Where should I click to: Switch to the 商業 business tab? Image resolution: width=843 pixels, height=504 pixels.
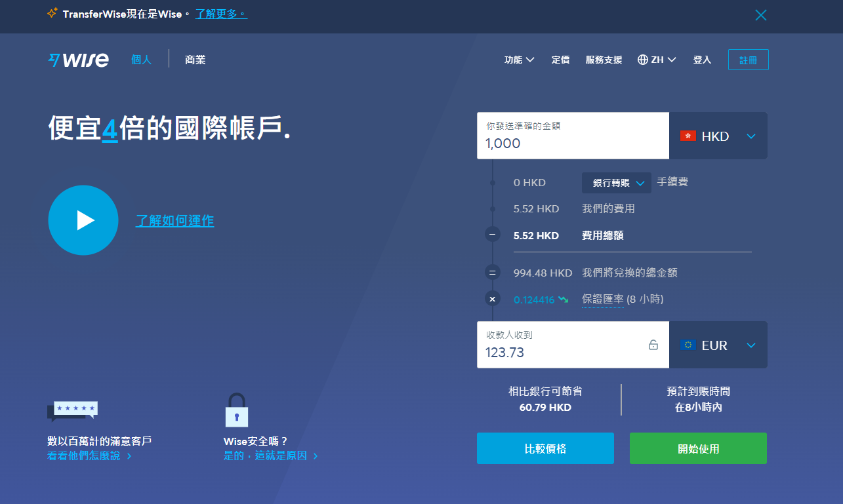coord(195,60)
